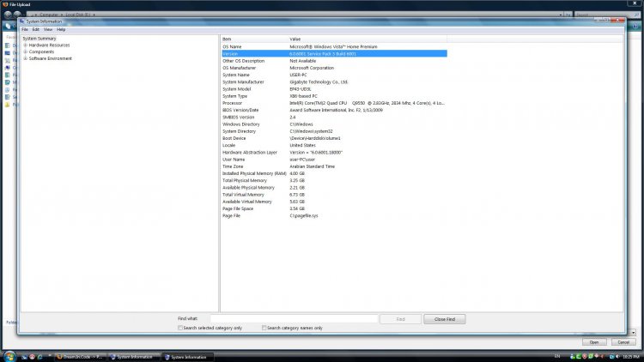Expand the Software Environment node
The width and height of the screenshot is (644, 362).
click(26, 58)
